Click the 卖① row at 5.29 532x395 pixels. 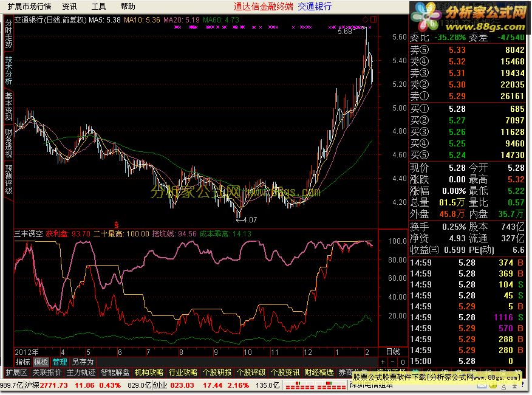467,96
